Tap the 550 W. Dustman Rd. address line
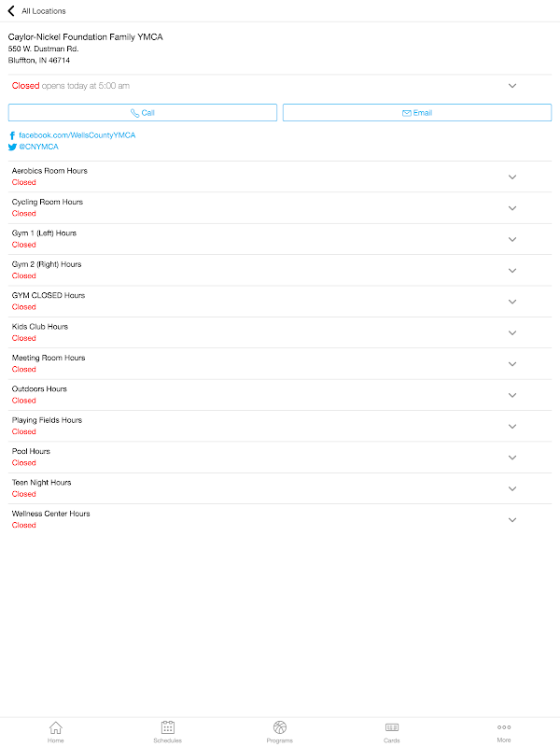Viewport: 560px width, 747px height. tap(43, 49)
